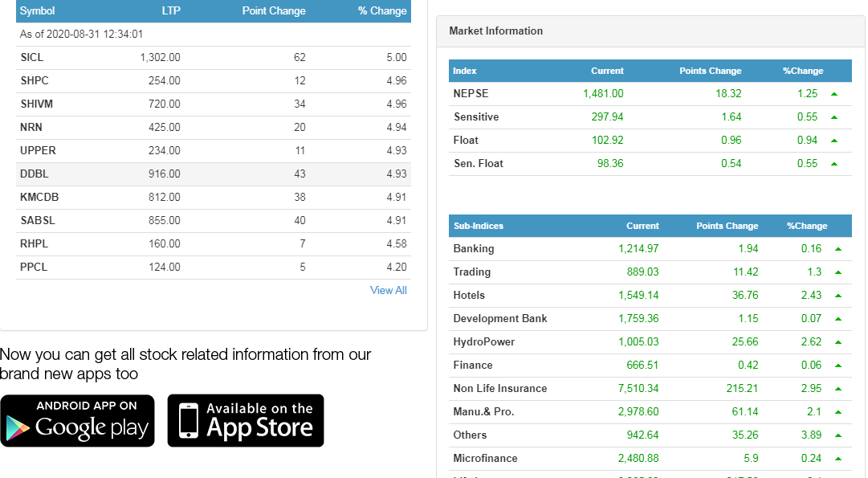Screen dimensions: 868x478
Task: Click the Google Play Android app badge
Action: pos(77,420)
